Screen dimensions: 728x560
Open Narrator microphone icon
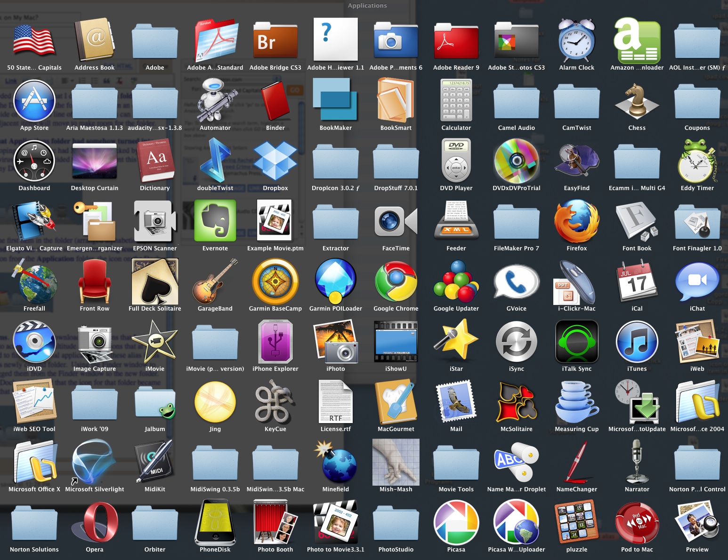point(637,462)
